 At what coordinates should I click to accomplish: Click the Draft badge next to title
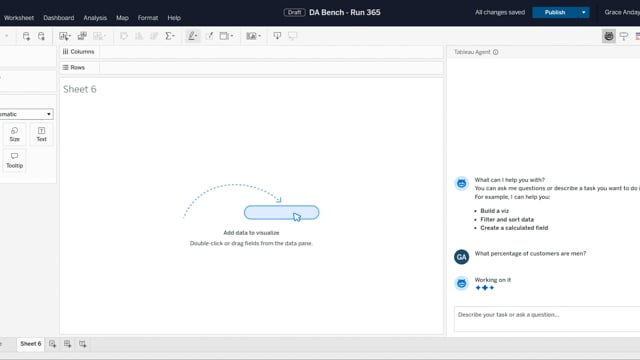(x=294, y=13)
